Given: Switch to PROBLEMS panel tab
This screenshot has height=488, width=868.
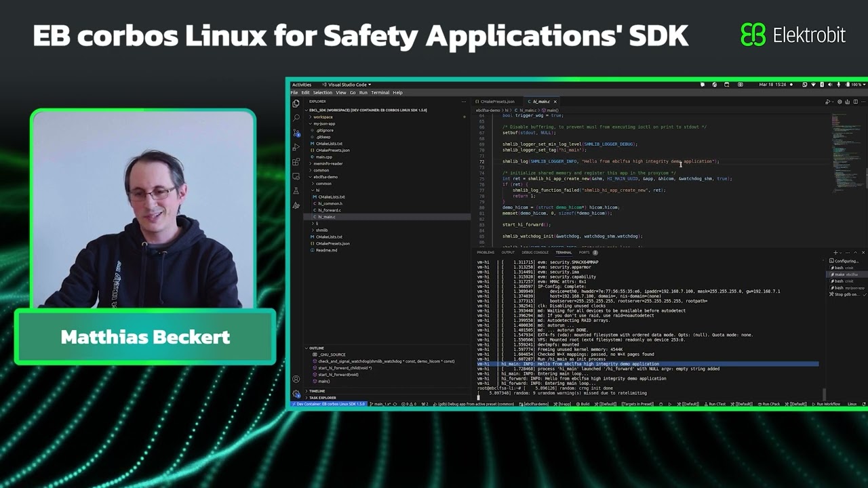Looking at the screenshot, I should click(x=486, y=252).
